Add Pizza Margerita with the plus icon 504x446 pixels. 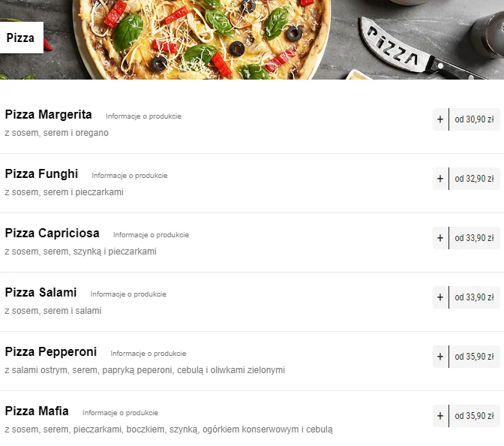tap(440, 119)
